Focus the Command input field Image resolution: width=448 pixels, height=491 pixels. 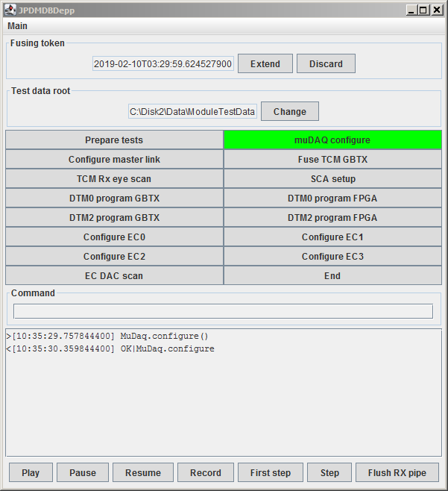(x=223, y=311)
